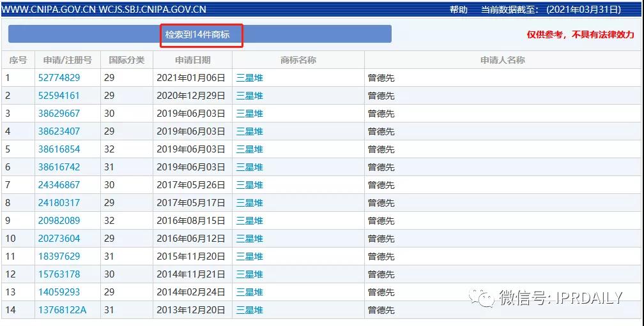The image size is (644, 326).
Task: Select the 申请/注册号 column header
Action: 67,60
